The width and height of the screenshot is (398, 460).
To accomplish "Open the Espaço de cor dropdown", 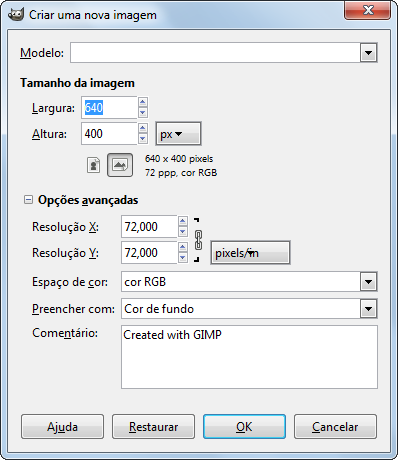I will (368, 282).
